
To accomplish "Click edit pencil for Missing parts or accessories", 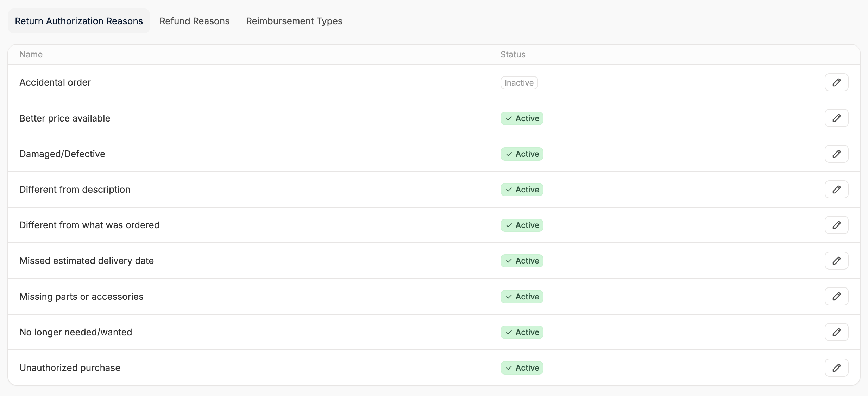I will pyautogui.click(x=836, y=296).
